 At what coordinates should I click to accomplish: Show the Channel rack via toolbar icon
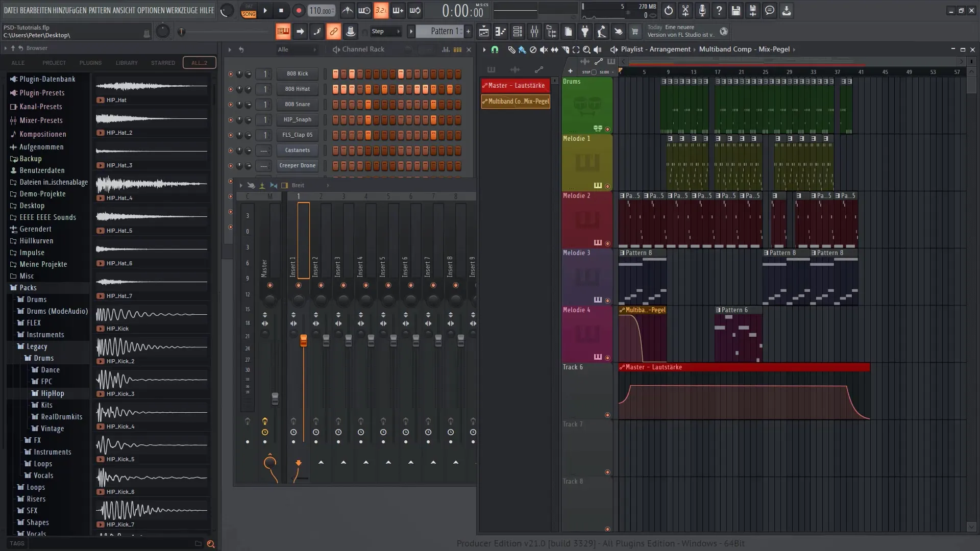[518, 32]
